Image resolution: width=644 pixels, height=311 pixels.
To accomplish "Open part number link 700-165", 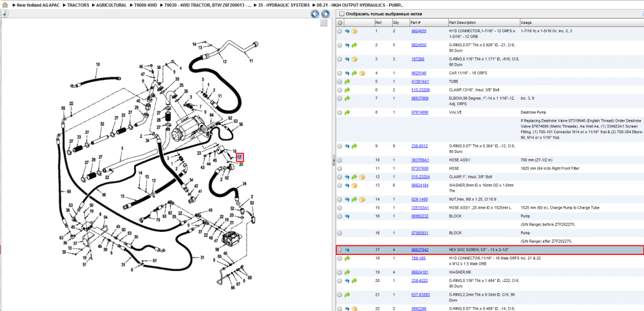I will tap(418, 258).
